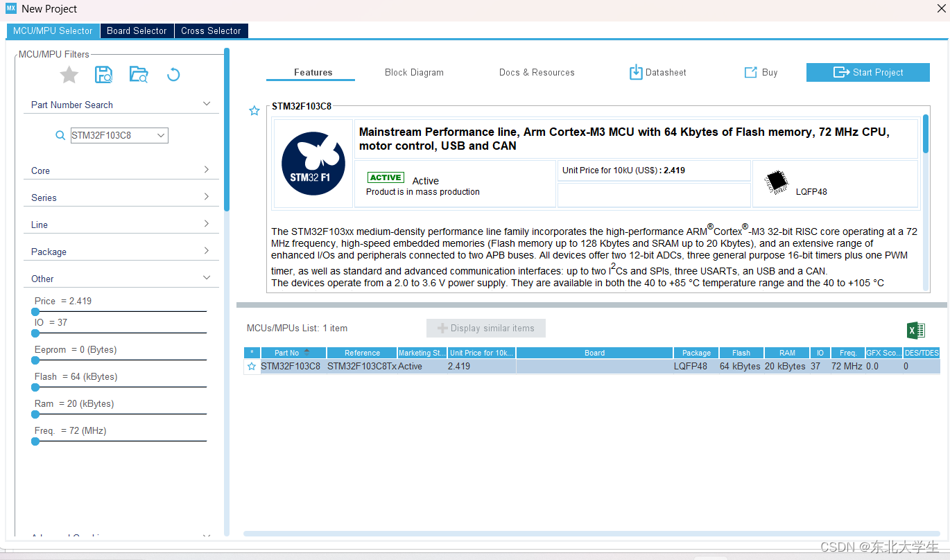This screenshot has height=560, width=950.
Task: Click the star next to STM32F103C8 heading
Action: pos(254,111)
